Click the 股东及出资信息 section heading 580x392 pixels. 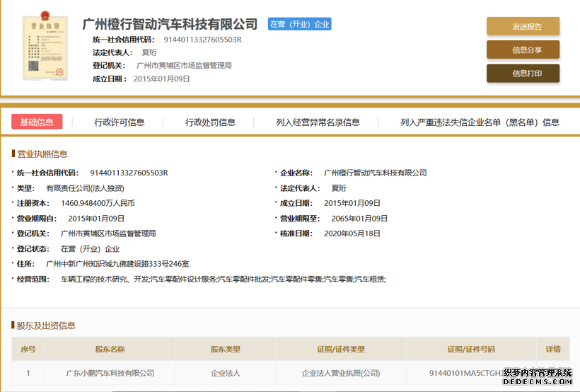click(x=46, y=325)
